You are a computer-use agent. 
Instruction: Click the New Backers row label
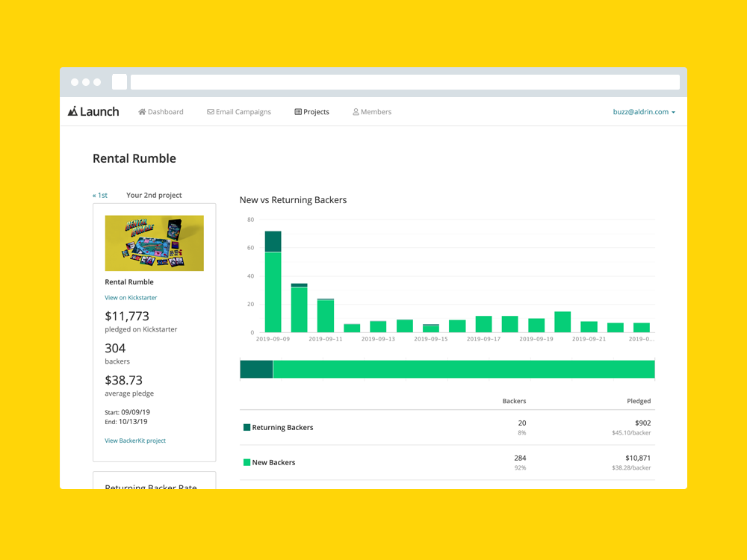click(x=273, y=462)
